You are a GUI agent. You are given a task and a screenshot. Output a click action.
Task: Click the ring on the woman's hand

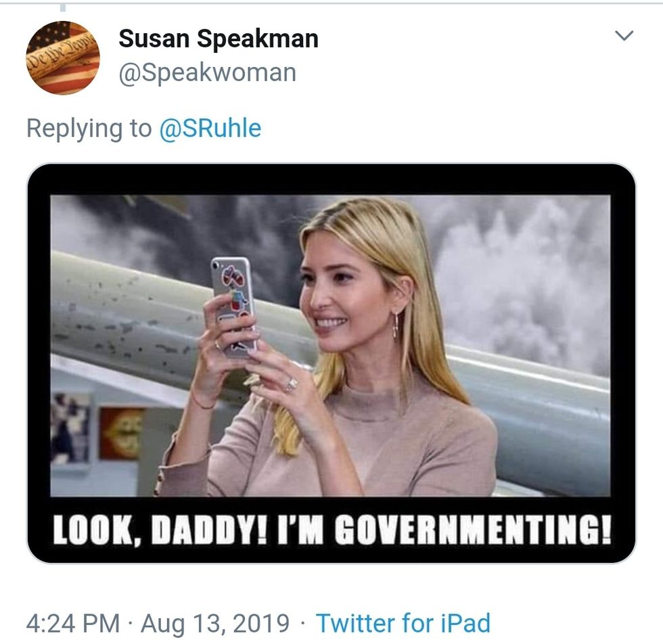tap(292, 385)
